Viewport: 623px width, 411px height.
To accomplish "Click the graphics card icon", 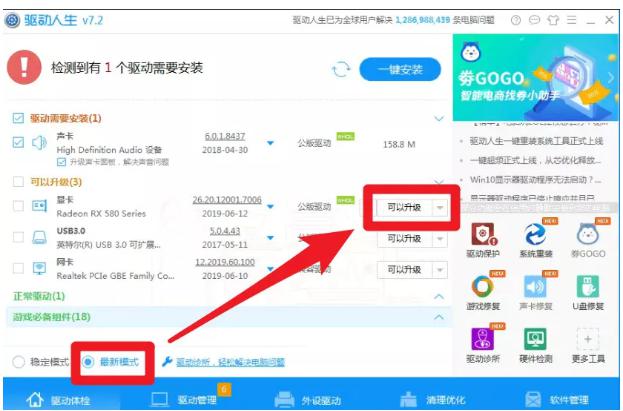I will (x=39, y=206).
